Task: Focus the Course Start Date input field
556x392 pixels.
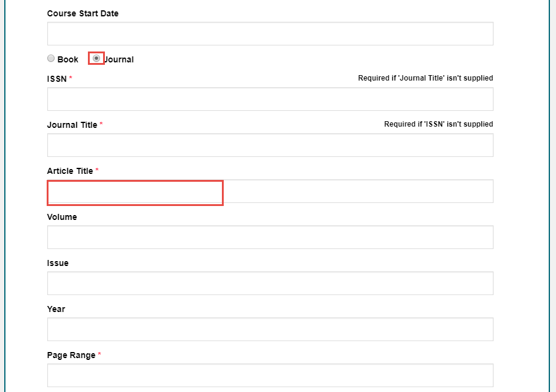Action: tap(270, 34)
